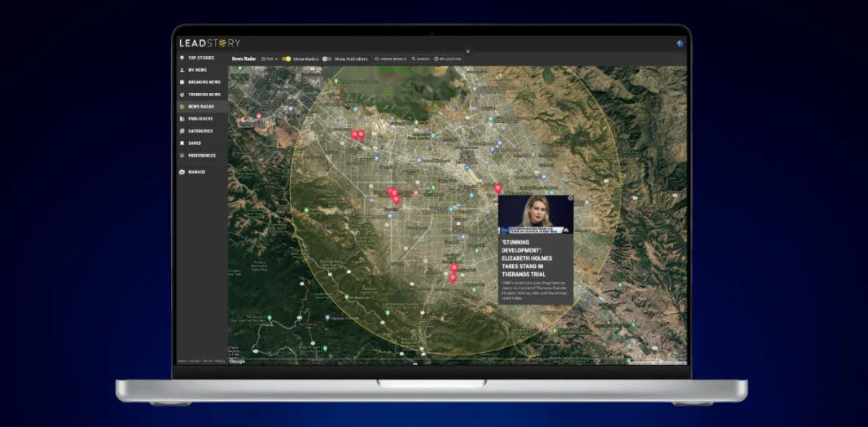
Task: Click the Categories label in the sidebar
Action: coord(200,131)
